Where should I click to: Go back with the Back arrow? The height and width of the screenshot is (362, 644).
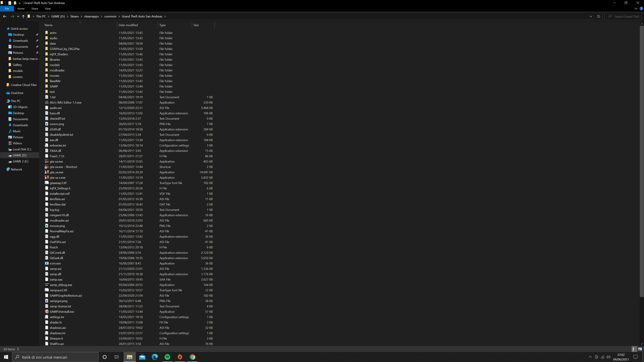[x=5, y=16]
